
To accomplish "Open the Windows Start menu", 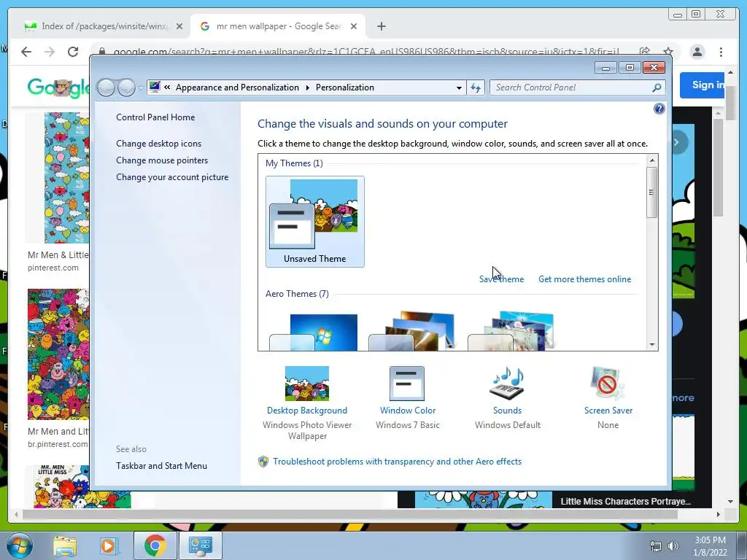I will point(20,545).
